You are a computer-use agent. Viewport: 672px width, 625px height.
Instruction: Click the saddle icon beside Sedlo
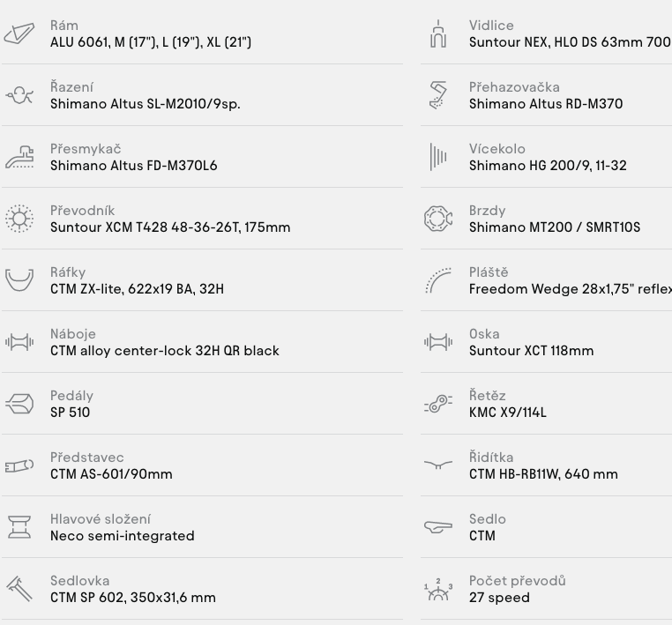[437, 527]
